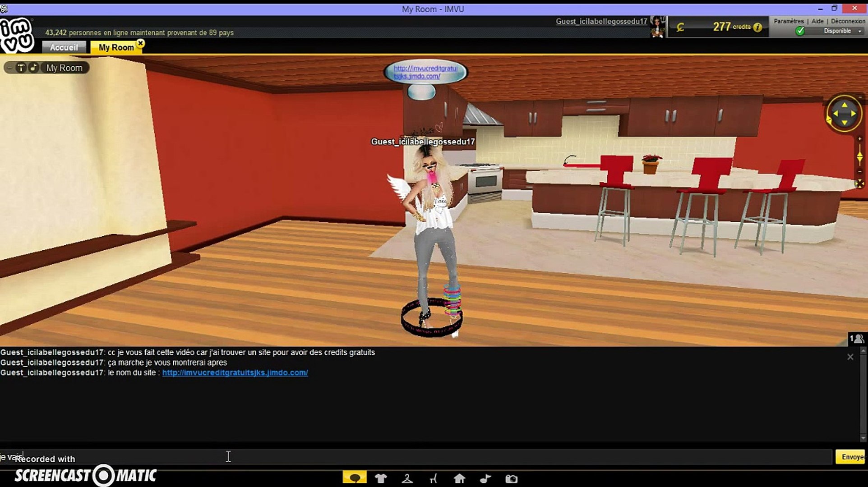Take a snapshot with camera icon
Image resolution: width=868 pixels, height=487 pixels.
pyautogui.click(x=511, y=478)
